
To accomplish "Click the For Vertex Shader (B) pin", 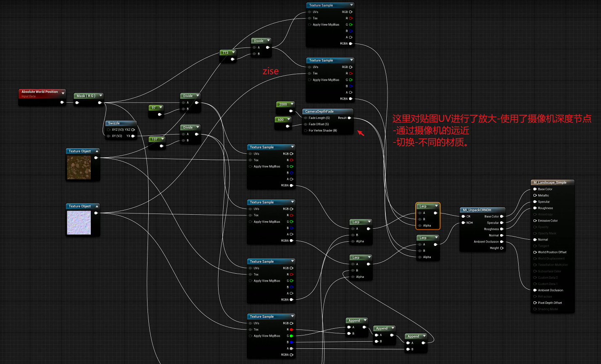I will (x=306, y=130).
